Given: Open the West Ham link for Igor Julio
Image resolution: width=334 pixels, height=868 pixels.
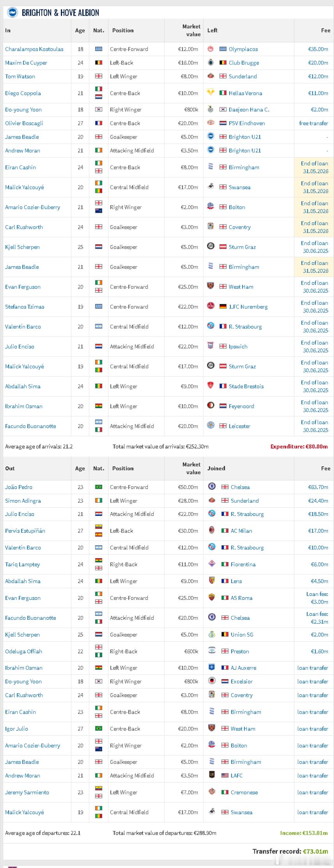Looking at the screenshot, I should [243, 729].
